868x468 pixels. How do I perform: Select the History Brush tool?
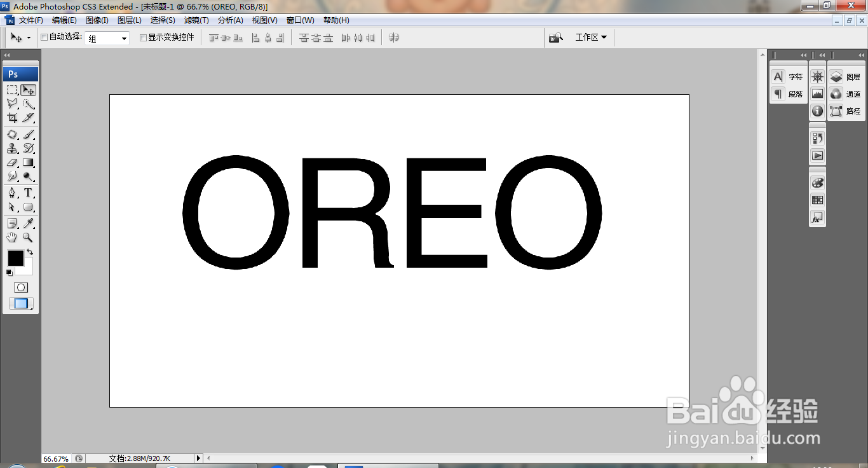click(28, 149)
